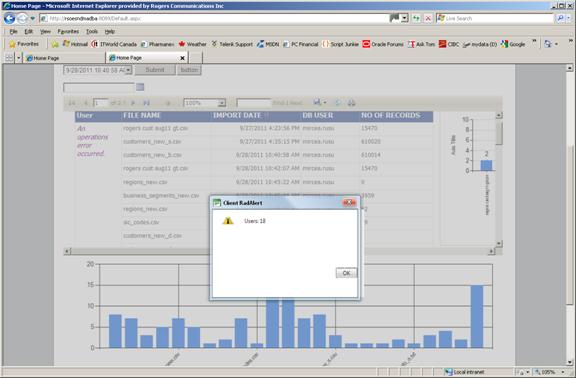
Task: Go to report last page icon
Action: click(x=146, y=103)
